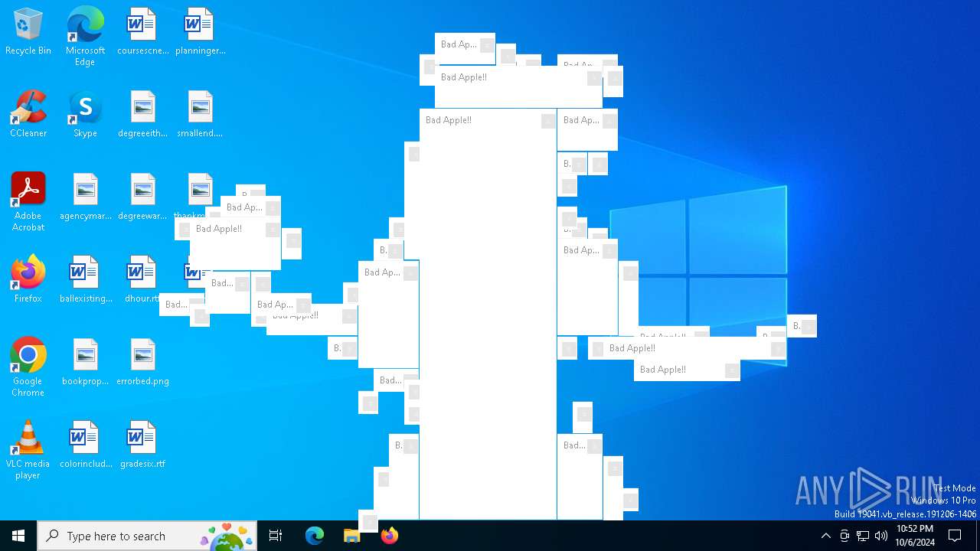Select the coursescne Word document icon
980x551 pixels.
[x=142, y=32]
